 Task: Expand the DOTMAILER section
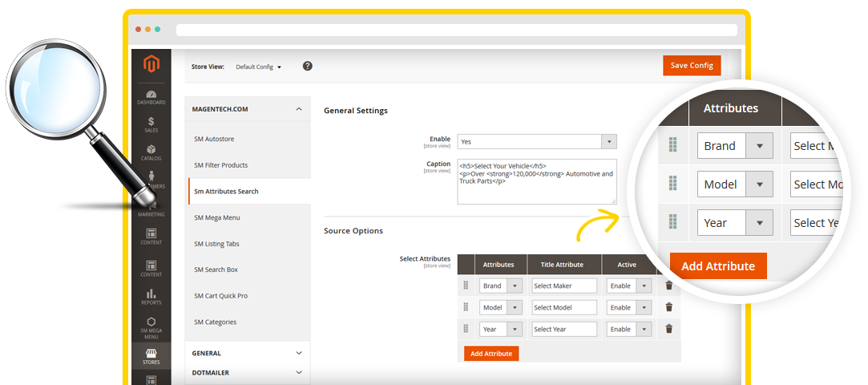pyautogui.click(x=248, y=373)
